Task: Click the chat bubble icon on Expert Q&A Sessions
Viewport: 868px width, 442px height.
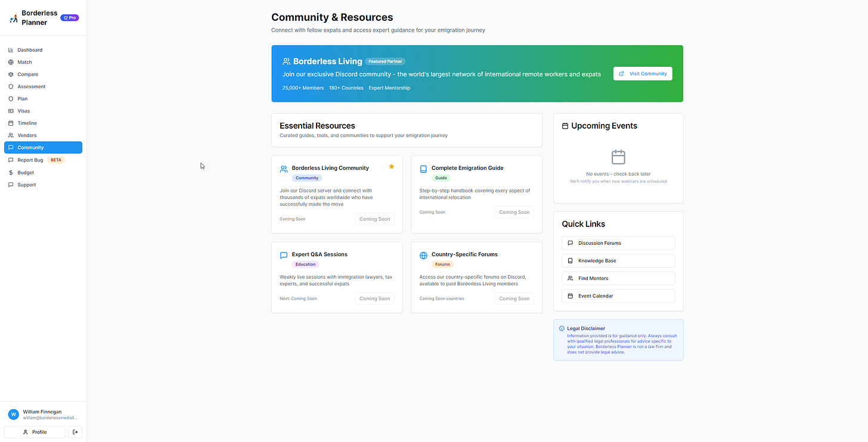Action: (284, 256)
